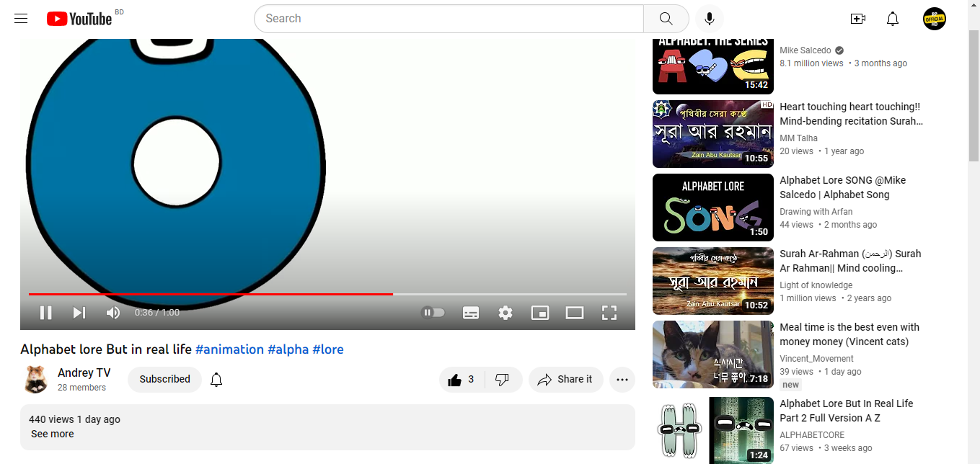Screen dimensions: 980x464
Task: Expand description with See more
Action: pyautogui.click(x=52, y=434)
